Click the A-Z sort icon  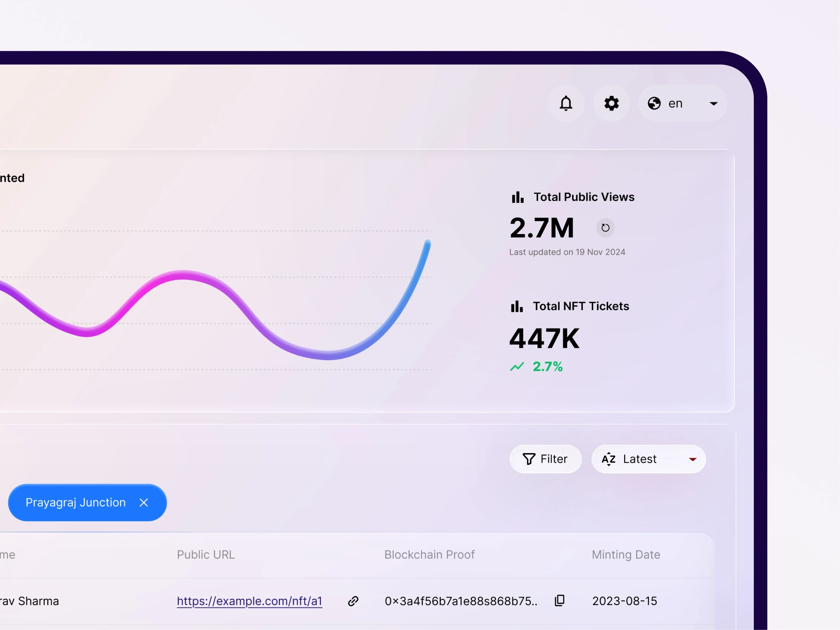point(608,459)
